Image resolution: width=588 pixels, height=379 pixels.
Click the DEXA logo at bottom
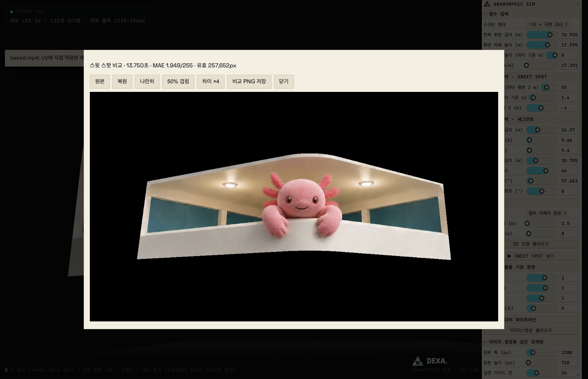[x=430, y=361]
